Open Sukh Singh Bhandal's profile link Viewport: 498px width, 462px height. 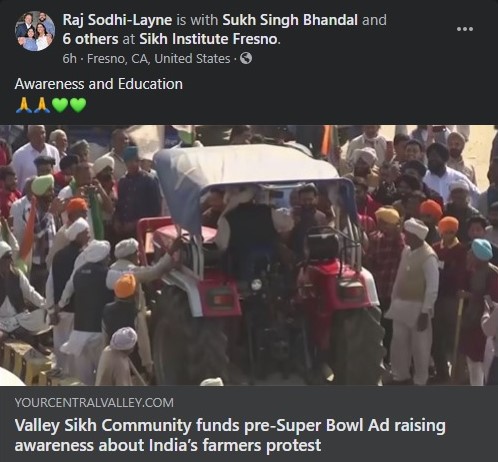click(x=290, y=20)
